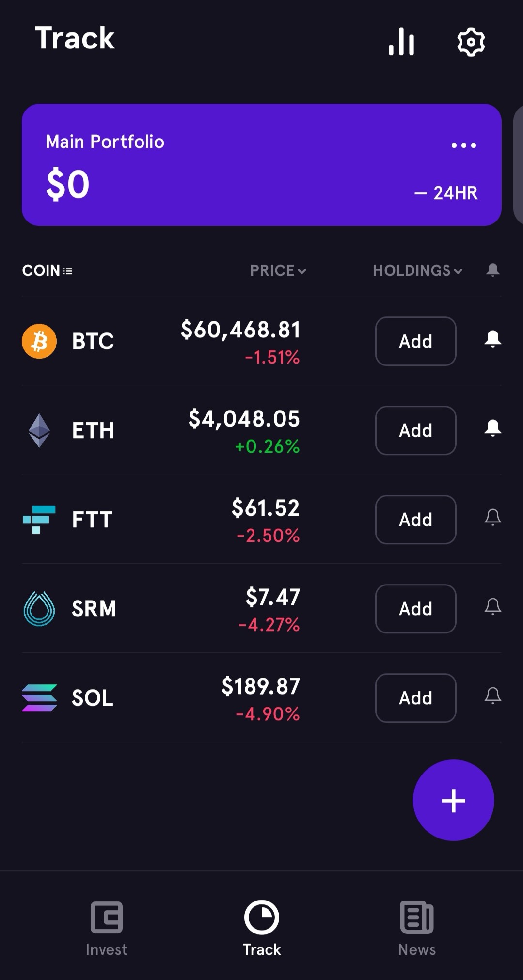Switch to the News tab
The width and height of the screenshot is (523, 980).
tap(417, 929)
